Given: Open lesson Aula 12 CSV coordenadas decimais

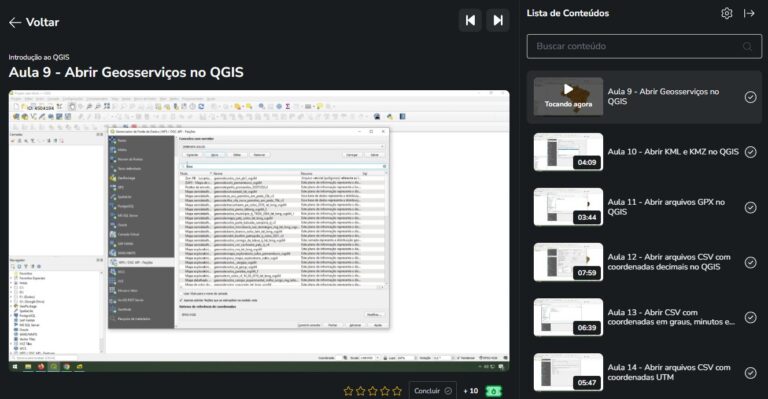Looking at the screenshot, I should coord(644,262).
